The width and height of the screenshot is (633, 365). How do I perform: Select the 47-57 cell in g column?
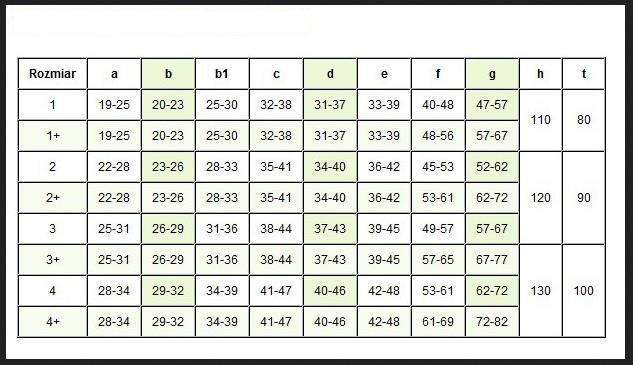pos(492,105)
